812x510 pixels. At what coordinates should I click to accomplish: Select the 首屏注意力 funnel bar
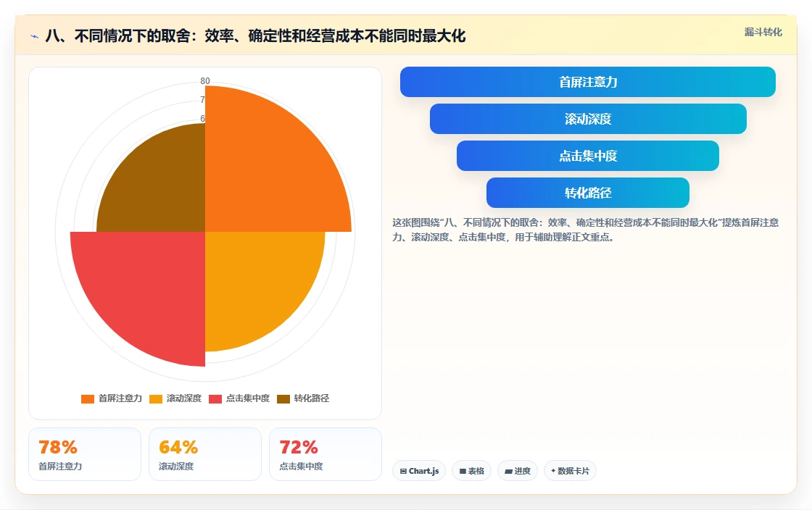coord(588,82)
